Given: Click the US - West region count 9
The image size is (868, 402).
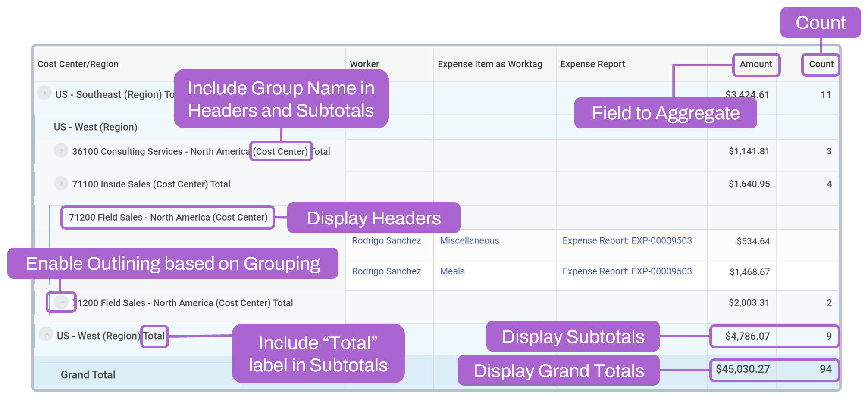Looking at the screenshot, I should click(829, 336).
